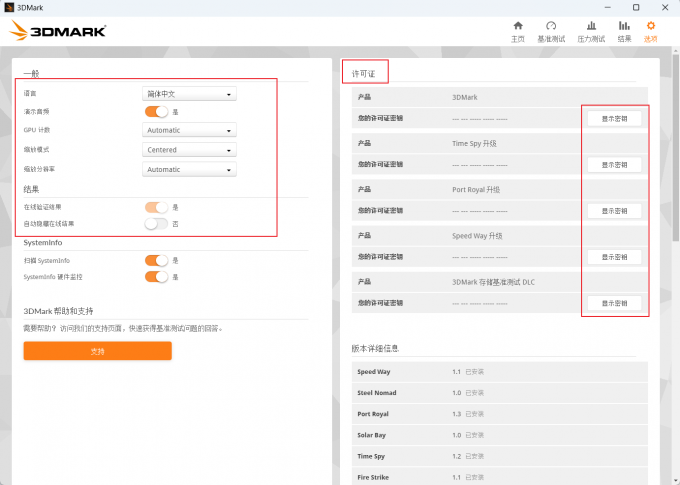Image resolution: width=680 pixels, height=485 pixels.
Task: Click the 3DMARK logo in header
Action: click(58, 31)
